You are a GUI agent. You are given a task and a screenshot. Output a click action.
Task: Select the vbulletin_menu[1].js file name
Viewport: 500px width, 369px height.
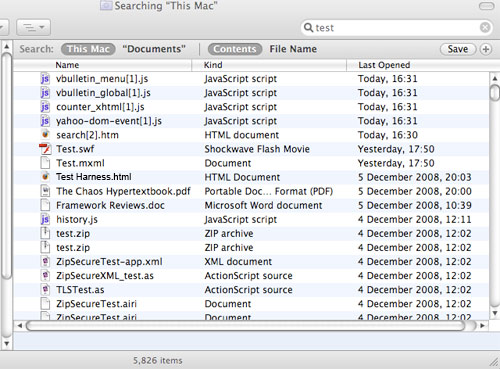click(102, 79)
